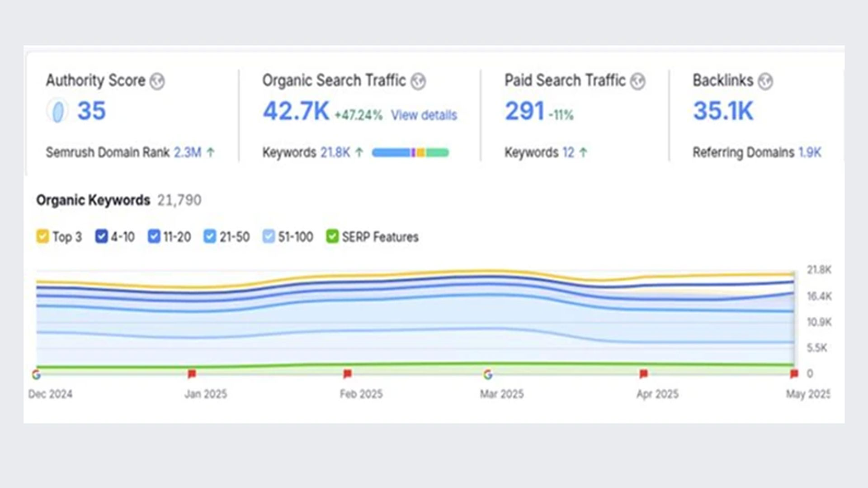Disable the 51-100 positions filter

(268, 236)
